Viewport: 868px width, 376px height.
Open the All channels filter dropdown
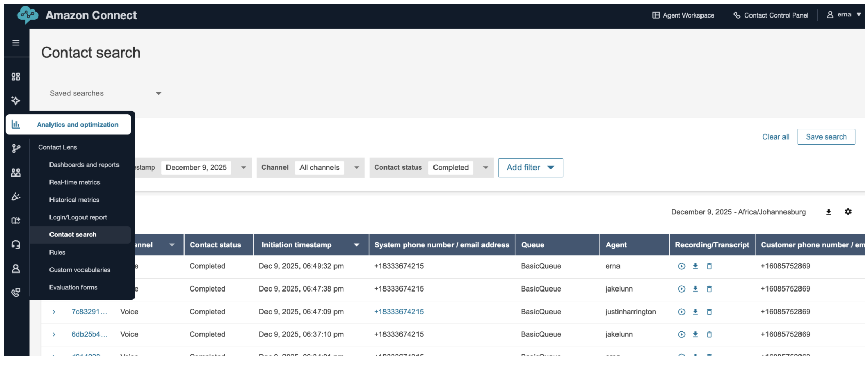(x=356, y=168)
